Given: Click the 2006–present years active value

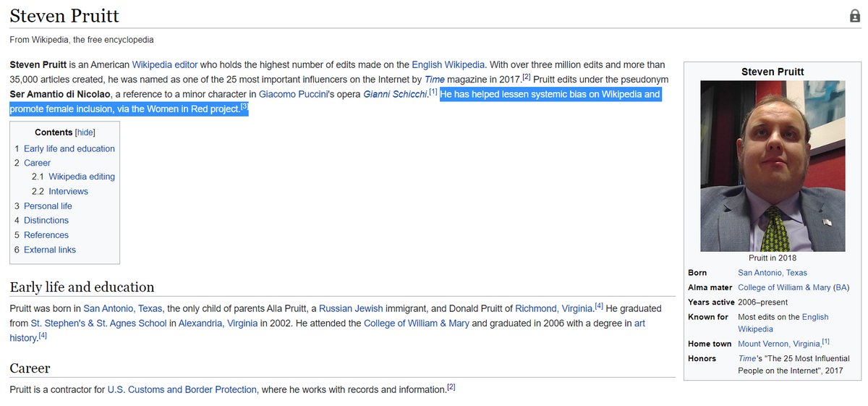Looking at the screenshot, I should click(763, 302).
